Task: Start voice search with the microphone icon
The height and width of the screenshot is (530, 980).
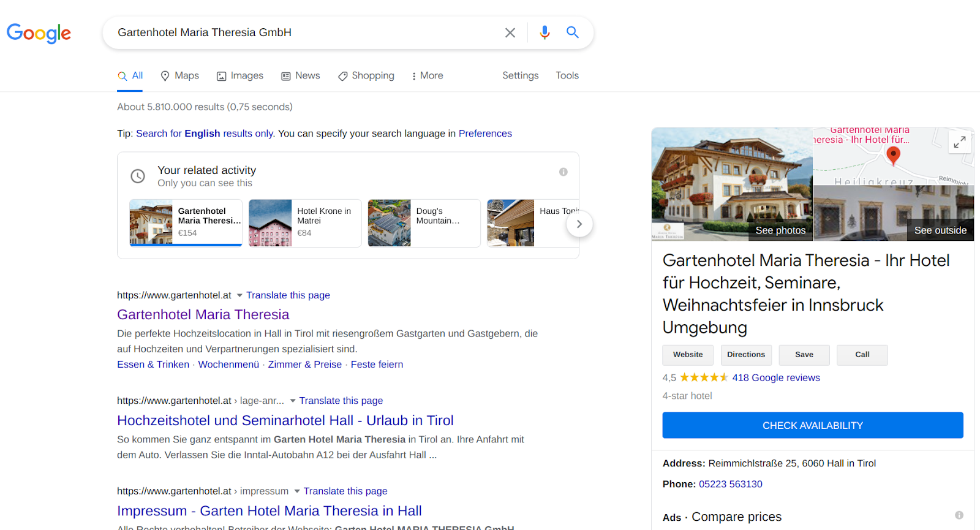Action: coord(545,32)
